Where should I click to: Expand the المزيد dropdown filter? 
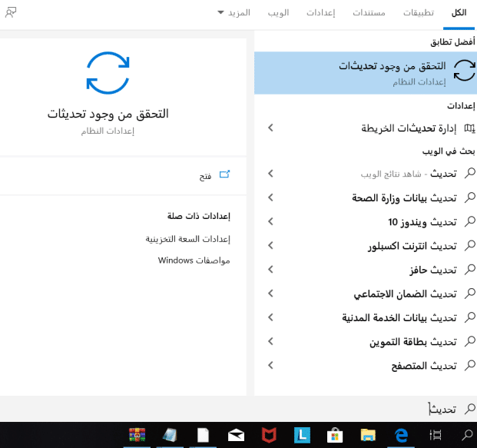click(x=234, y=13)
